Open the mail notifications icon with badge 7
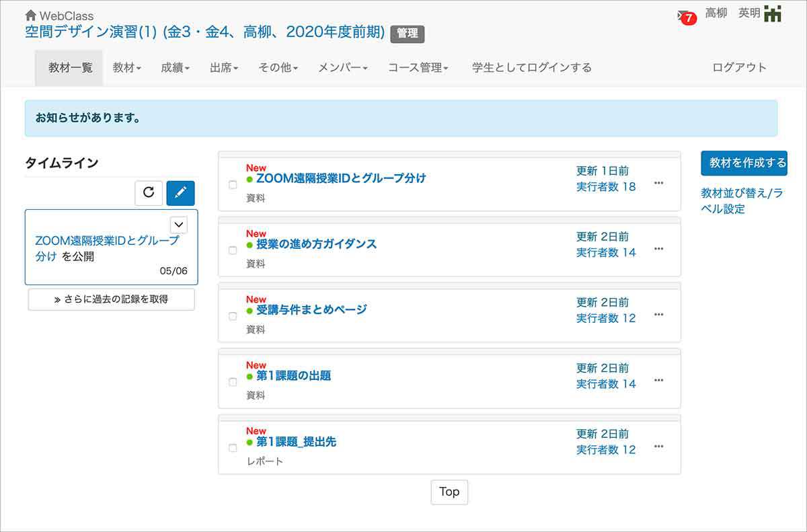 point(685,15)
